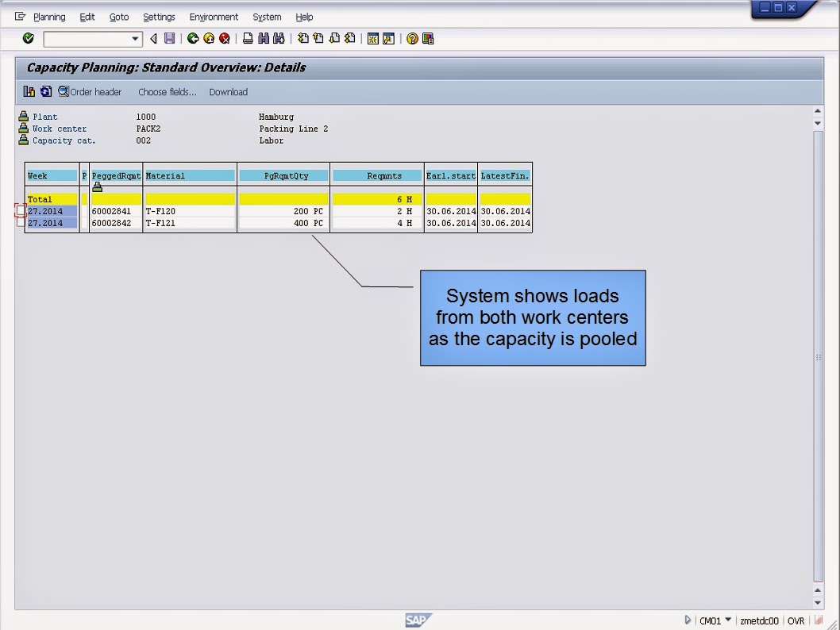Screen dimensions: 840x630
Task: Toggle OVR mode in the status bar
Action: coord(796,620)
